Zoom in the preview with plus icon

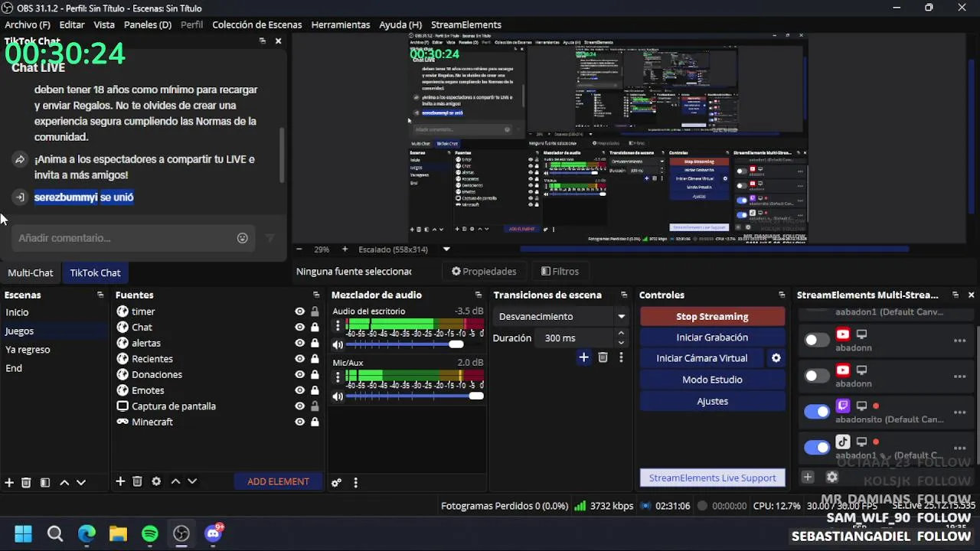coord(345,249)
